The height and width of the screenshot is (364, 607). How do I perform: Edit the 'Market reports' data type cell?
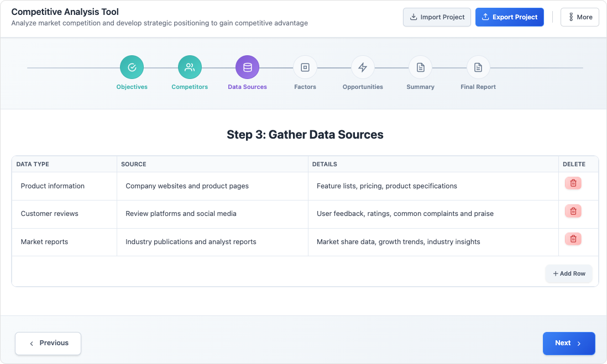pos(64,242)
